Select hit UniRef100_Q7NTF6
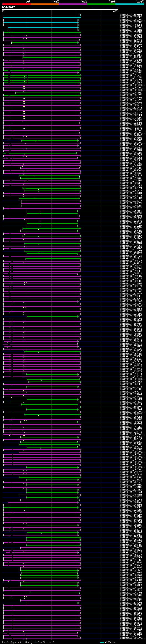Viewport: 146px width, 644px height. 131,55
